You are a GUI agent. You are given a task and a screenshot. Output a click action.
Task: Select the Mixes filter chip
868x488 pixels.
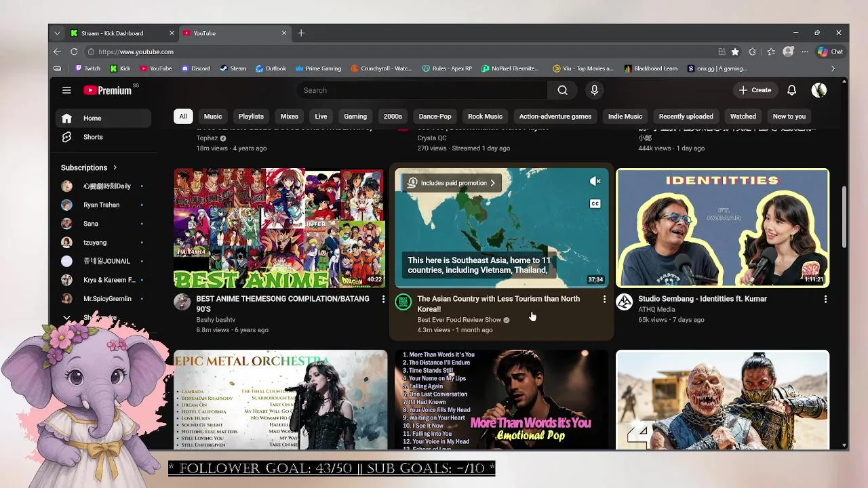click(290, 117)
